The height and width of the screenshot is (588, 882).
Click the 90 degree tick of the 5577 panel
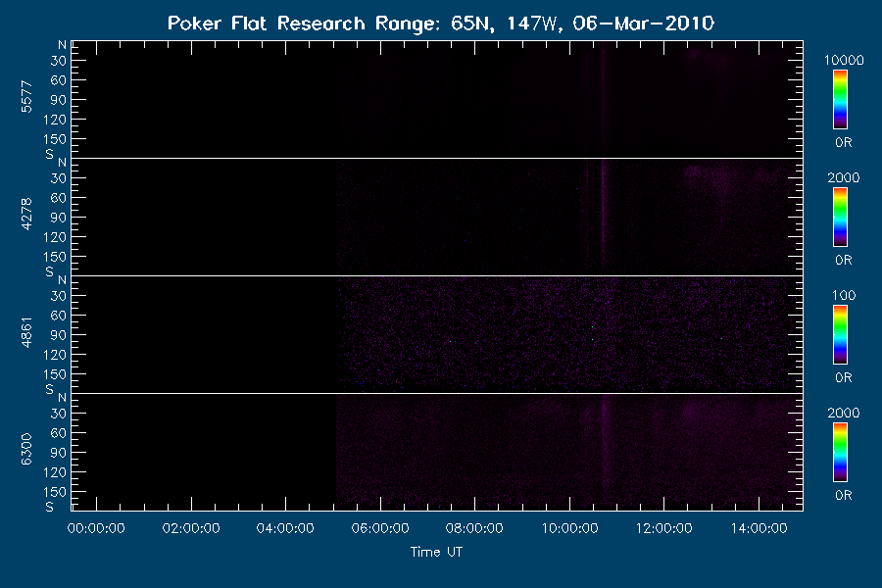(59, 100)
